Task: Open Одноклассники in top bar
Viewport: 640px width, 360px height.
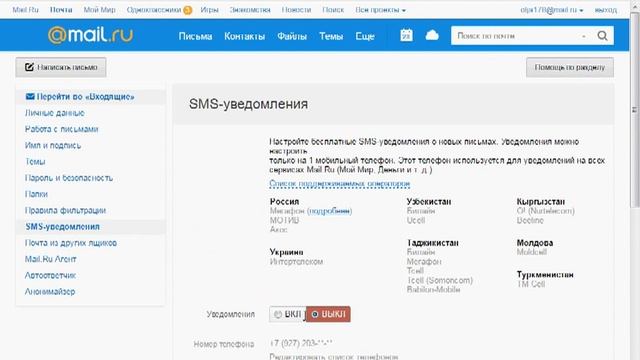Action: (x=154, y=10)
